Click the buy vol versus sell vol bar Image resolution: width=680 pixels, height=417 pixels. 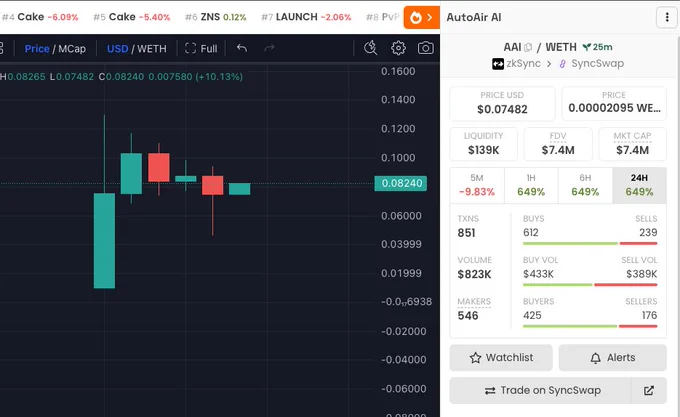(x=590, y=285)
